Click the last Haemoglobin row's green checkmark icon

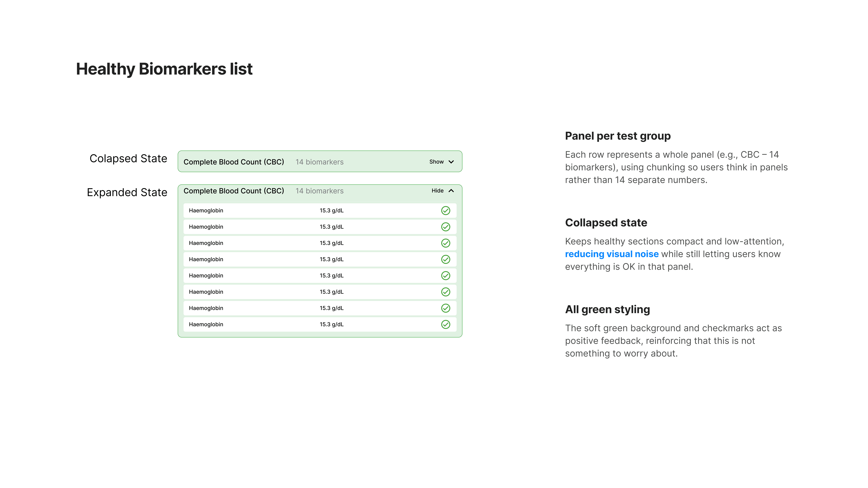[445, 324]
